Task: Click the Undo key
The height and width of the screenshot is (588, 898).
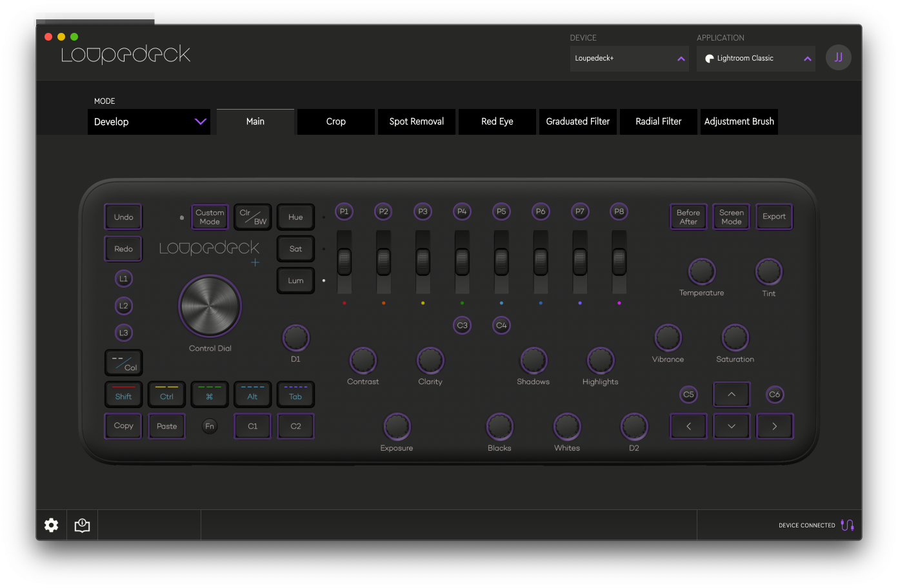Action: tap(124, 217)
